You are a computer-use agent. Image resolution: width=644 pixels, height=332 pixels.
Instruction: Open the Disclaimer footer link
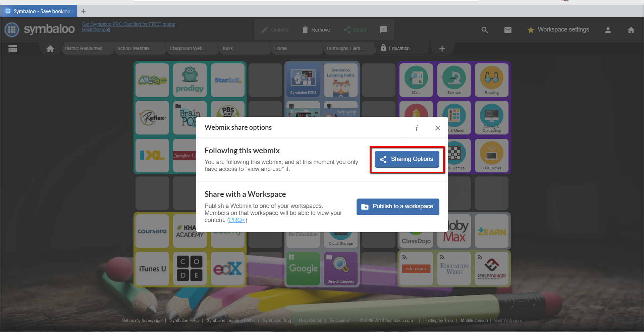(x=339, y=321)
